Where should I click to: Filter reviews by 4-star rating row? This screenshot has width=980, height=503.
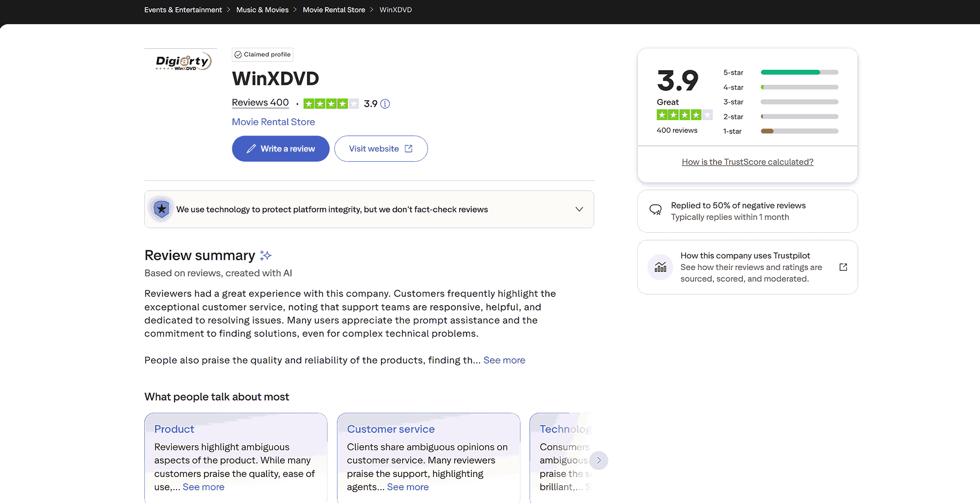point(780,87)
